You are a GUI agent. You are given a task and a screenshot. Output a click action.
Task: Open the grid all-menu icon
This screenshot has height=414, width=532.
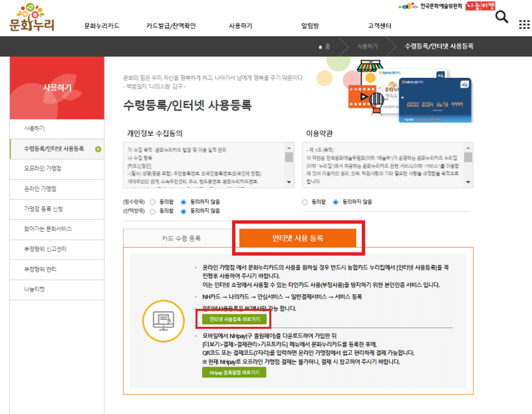[x=524, y=25]
